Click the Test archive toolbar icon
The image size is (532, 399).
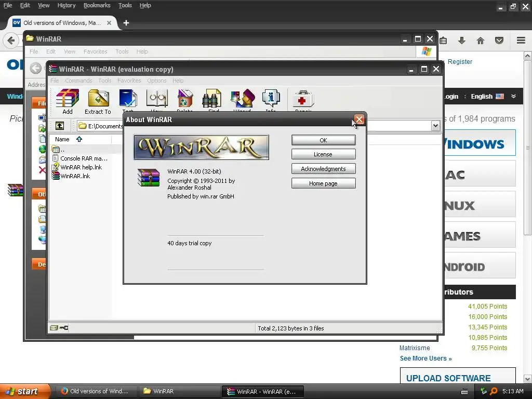tap(128, 98)
